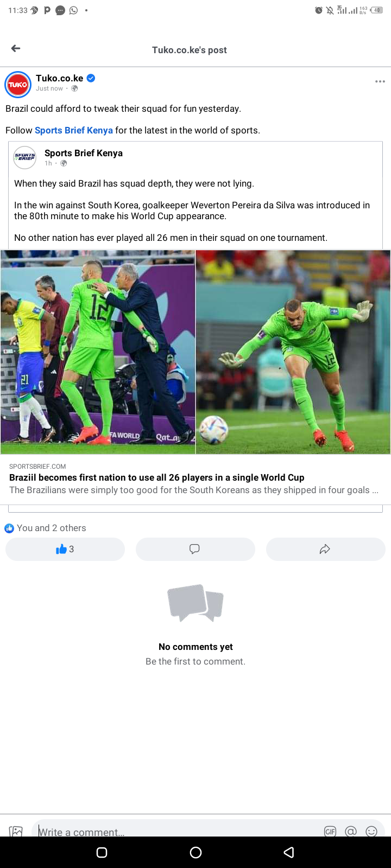Screen dimensions: 391x868
Task: View the goalkeeper kicking ball photo
Action: (x=293, y=352)
